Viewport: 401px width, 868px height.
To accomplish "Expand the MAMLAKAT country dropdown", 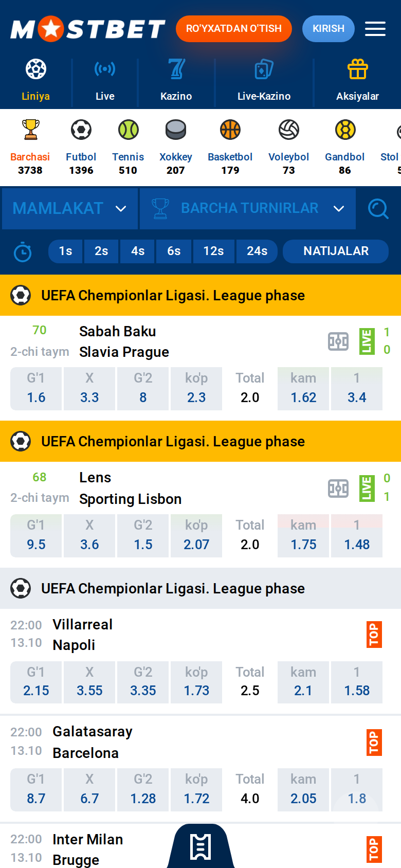I will tap(70, 209).
